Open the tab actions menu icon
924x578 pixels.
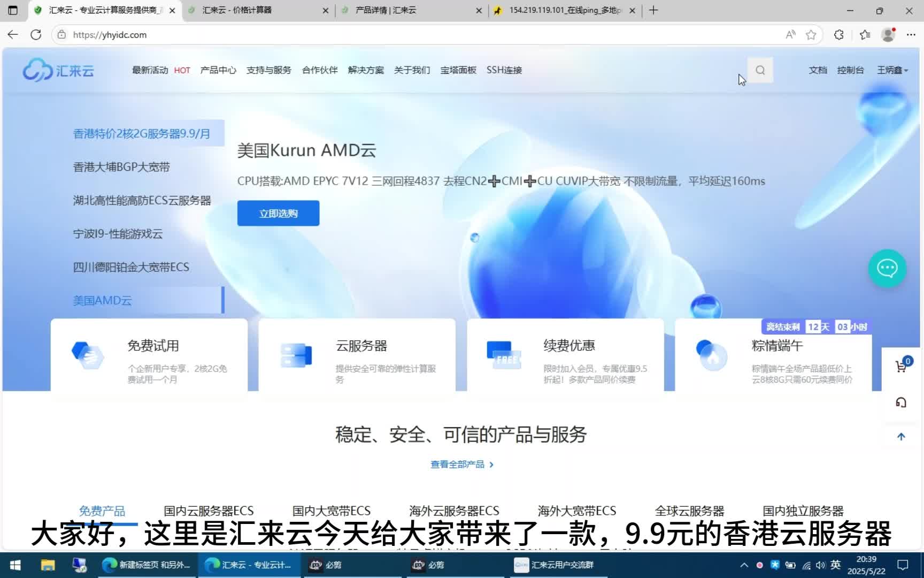pyautogui.click(x=13, y=10)
